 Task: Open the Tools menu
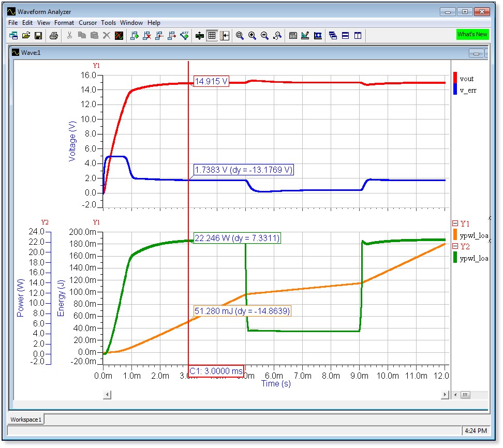tap(109, 23)
